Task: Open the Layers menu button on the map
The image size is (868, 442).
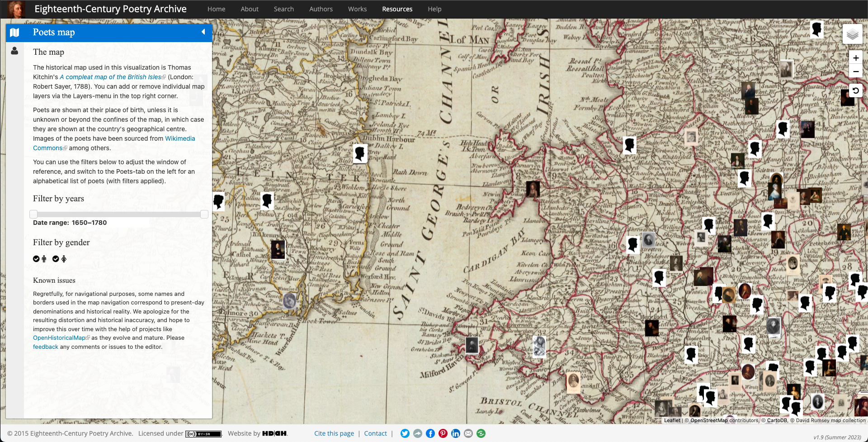Action: (x=852, y=34)
